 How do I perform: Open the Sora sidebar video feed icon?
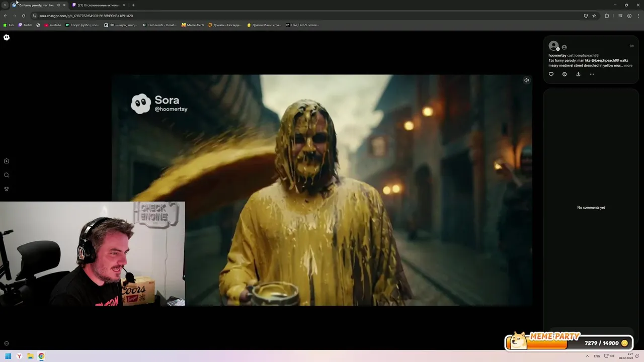click(x=7, y=161)
